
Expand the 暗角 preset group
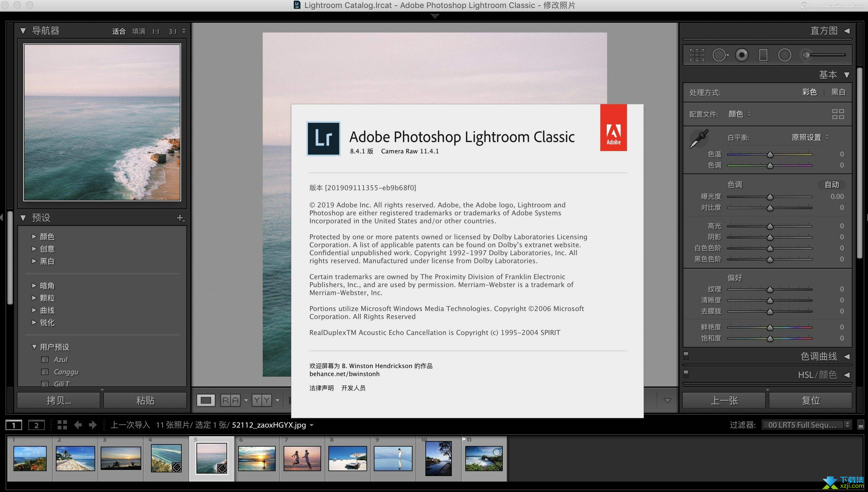click(34, 286)
